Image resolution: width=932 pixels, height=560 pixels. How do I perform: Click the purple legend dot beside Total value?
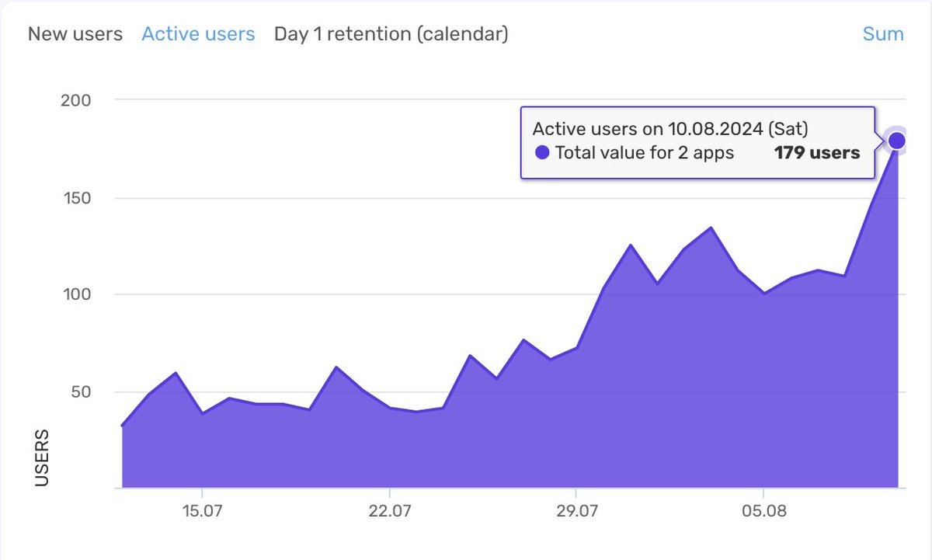click(x=543, y=153)
